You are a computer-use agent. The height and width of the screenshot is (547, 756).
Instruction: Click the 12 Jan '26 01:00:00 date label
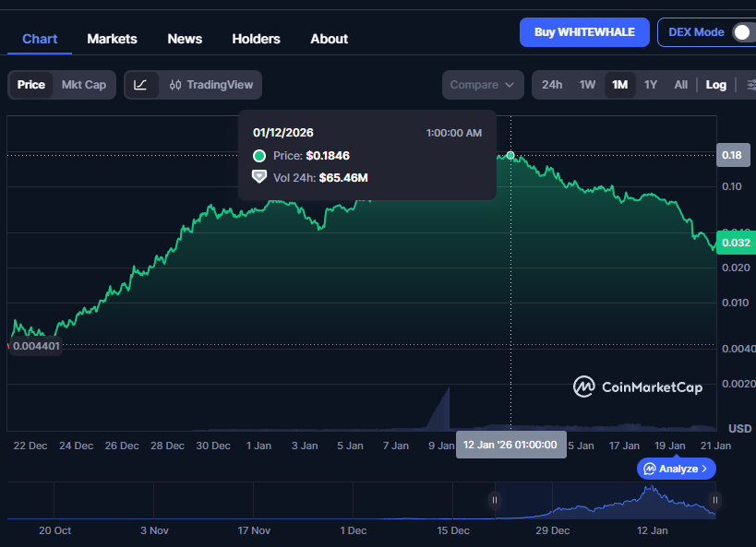[x=510, y=445]
